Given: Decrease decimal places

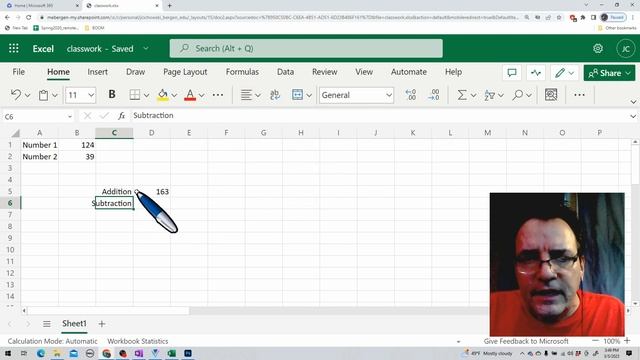Looking at the screenshot, I should coord(433,95).
